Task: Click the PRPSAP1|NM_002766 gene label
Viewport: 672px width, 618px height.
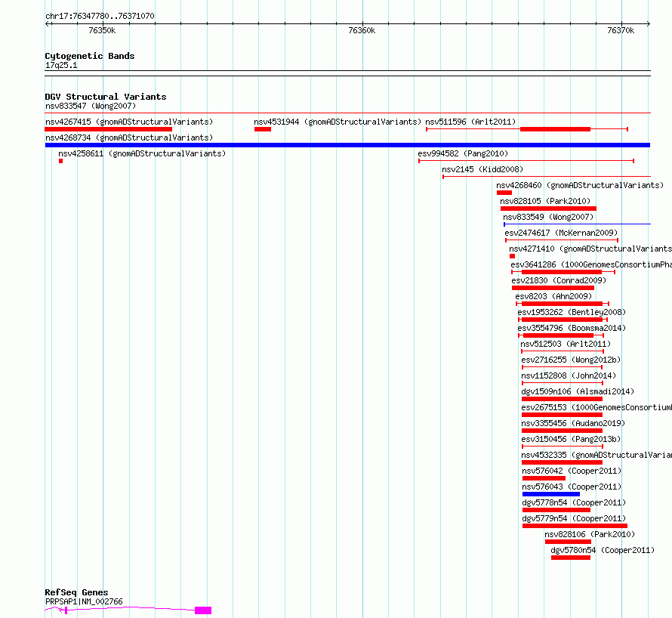Action: click(84, 601)
